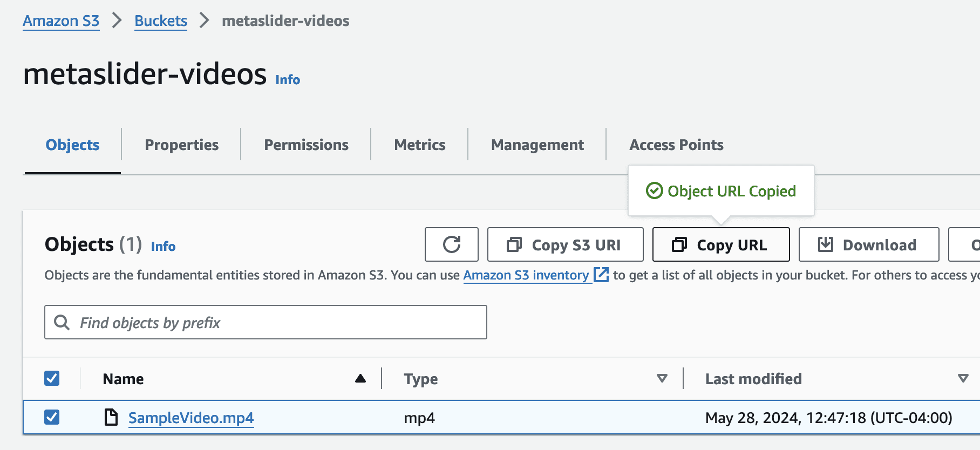Open the SampleVideo.mp4 object link
This screenshot has width=980, height=450.
[x=191, y=418]
